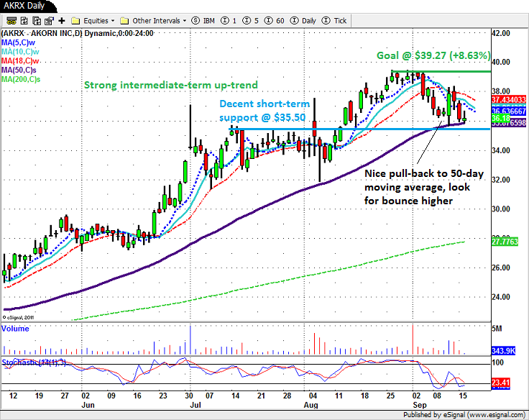Click the Dynamic,0:00-24:00 time template label
This screenshot has height=420, width=529.
(119, 33)
